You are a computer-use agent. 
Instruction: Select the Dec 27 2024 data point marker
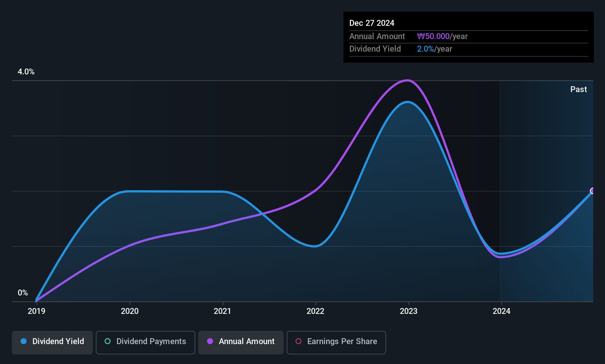(x=592, y=191)
